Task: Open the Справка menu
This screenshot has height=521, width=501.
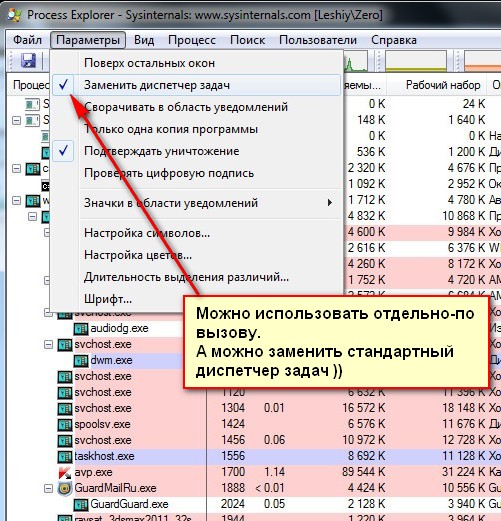Action: pyautogui.click(x=394, y=40)
